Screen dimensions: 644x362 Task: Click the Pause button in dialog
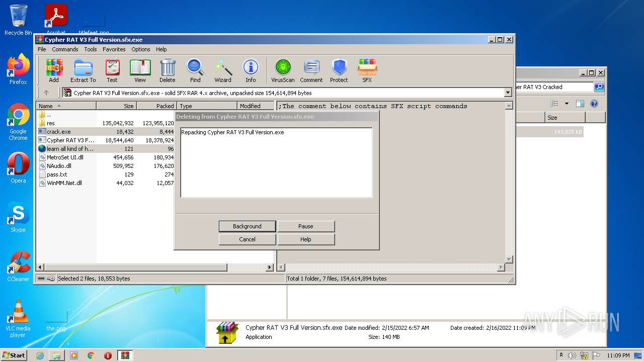tap(306, 226)
